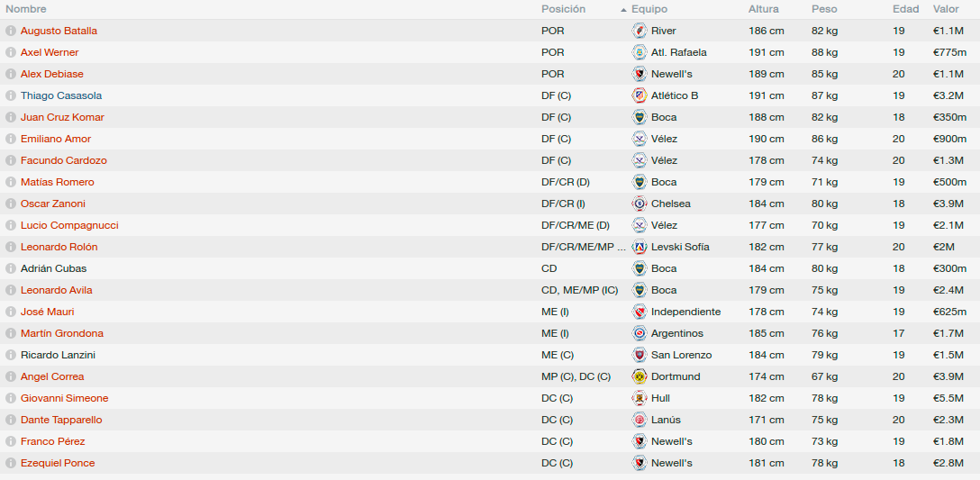Viewport: 980px width, 480px height.
Task: Open Angel Correa player profile
Action: [x=52, y=376]
